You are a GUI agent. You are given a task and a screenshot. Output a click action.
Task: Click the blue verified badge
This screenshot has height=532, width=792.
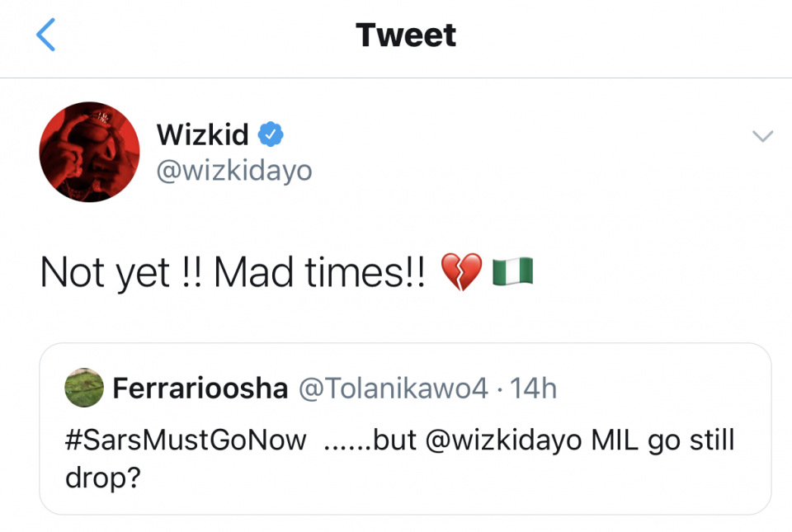click(x=271, y=133)
